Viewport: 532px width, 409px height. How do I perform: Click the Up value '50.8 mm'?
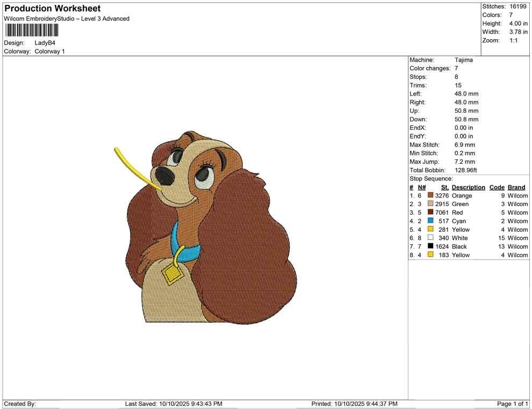click(466, 111)
